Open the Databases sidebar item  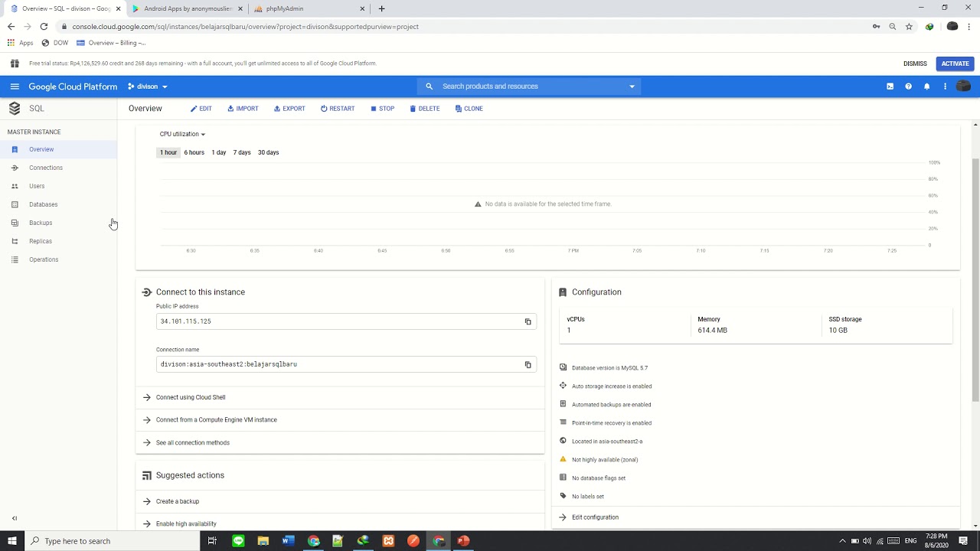pos(58,204)
